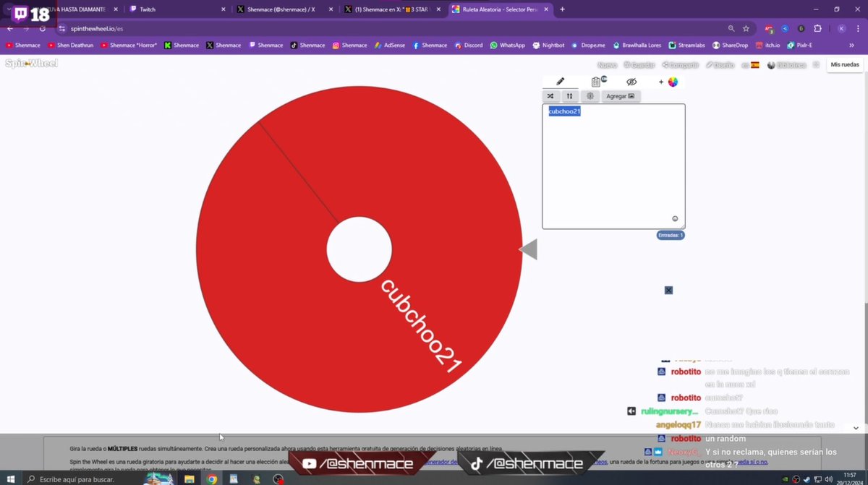The height and width of the screenshot is (485, 868).
Task: Open the Shen Deathrun bookmark
Action: point(72,45)
